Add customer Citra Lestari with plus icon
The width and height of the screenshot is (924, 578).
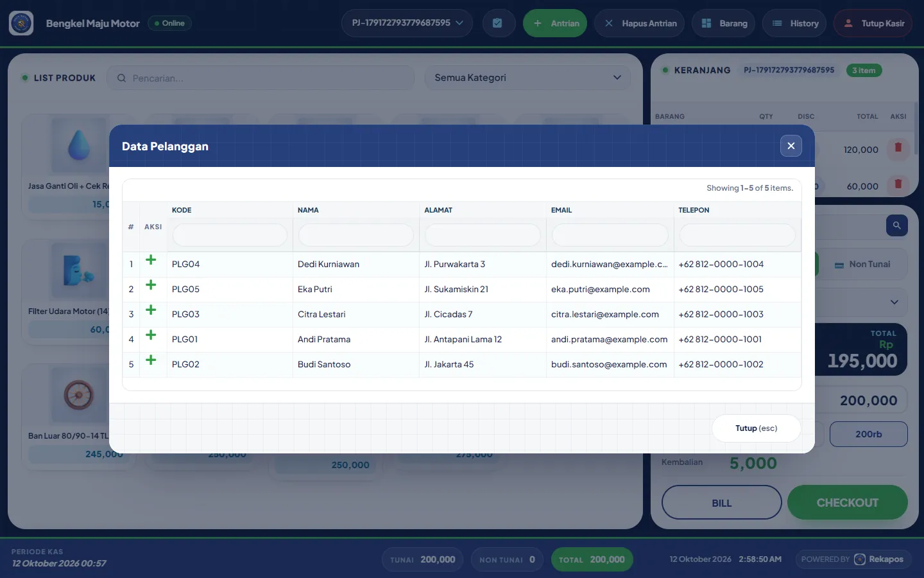coord(151,310)
